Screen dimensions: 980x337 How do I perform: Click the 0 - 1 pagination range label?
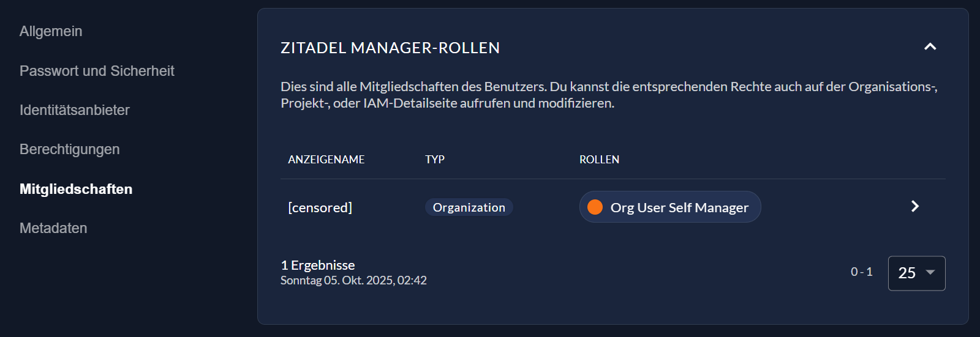click(861, 272)
